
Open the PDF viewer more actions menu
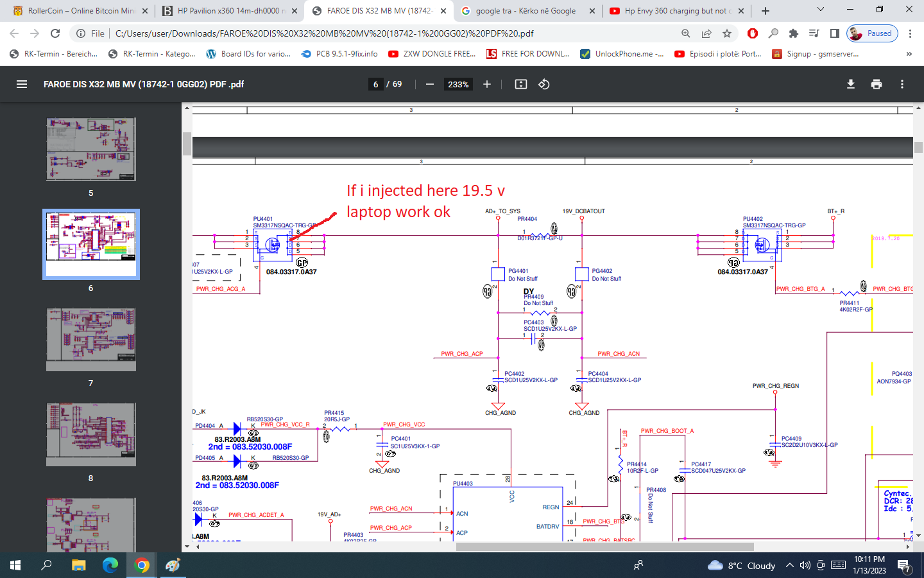tap(902, 84)
